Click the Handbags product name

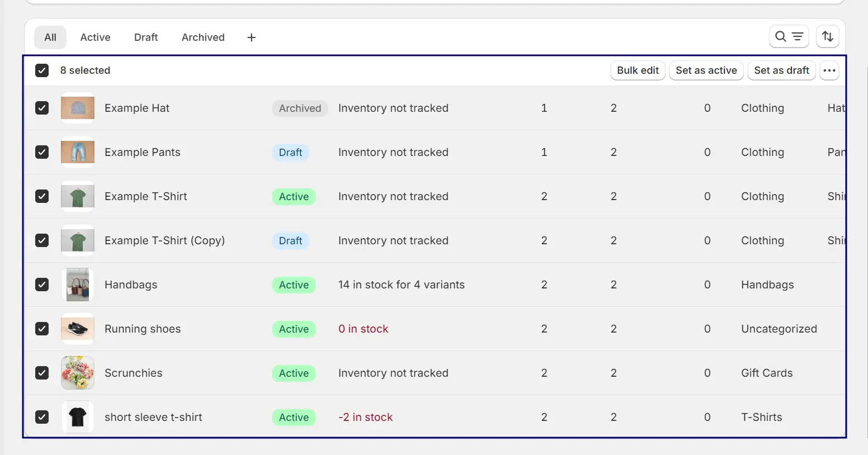click(x=131, y=285)
